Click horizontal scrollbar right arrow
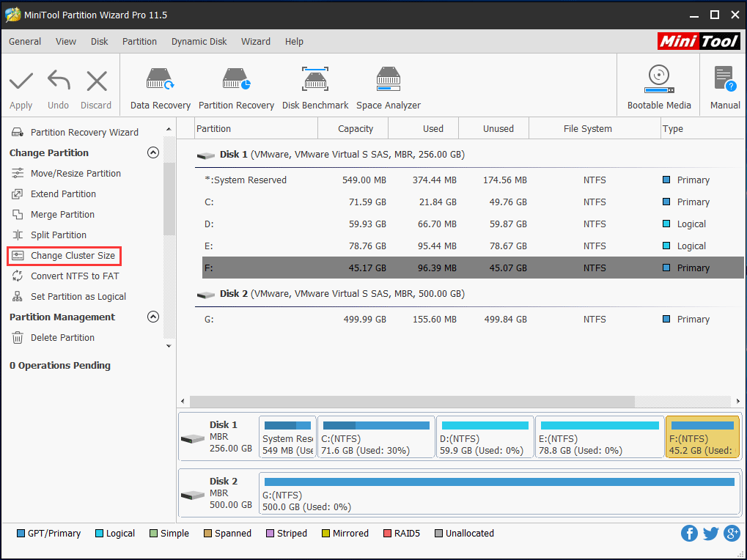 pos(738,402)
